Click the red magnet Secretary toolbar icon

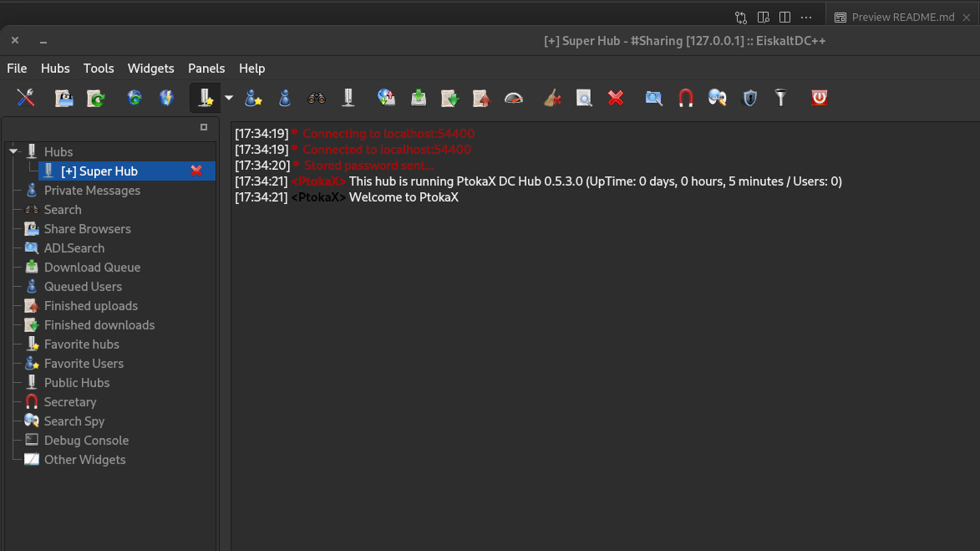[x=686, y=98]
